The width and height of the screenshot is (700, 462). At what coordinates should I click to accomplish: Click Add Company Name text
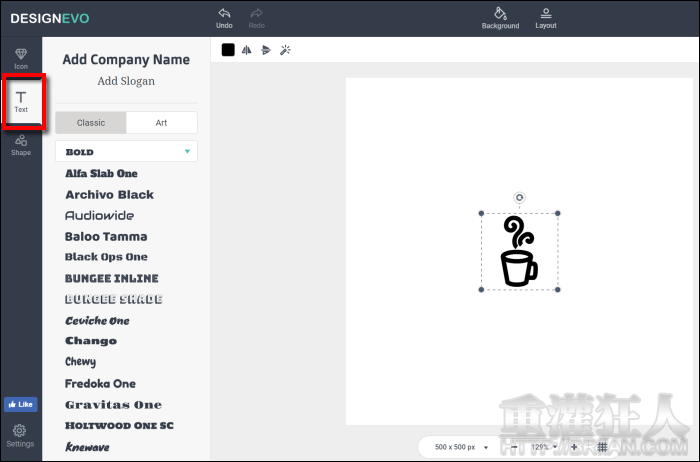pos(126,60)
